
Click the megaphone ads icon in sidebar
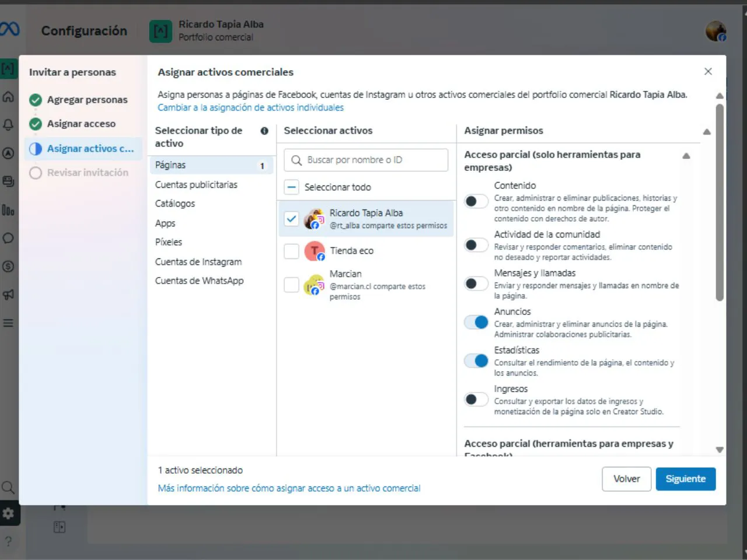[x=8, y=295]
